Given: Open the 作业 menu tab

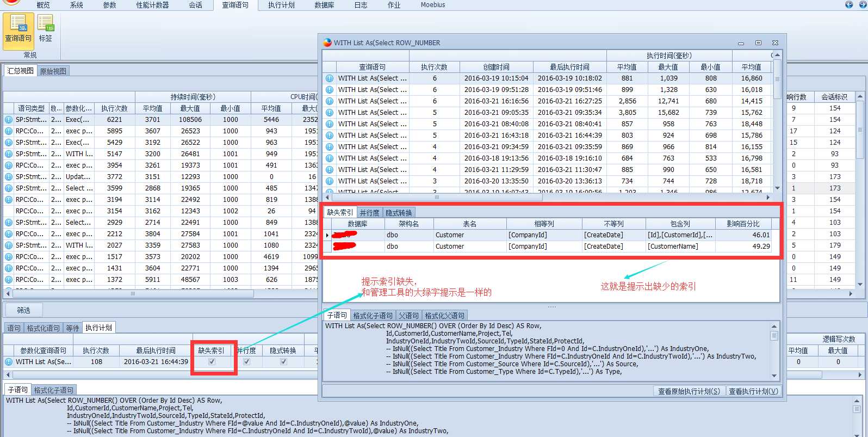Looking at the screenshot, I should 394,5.
